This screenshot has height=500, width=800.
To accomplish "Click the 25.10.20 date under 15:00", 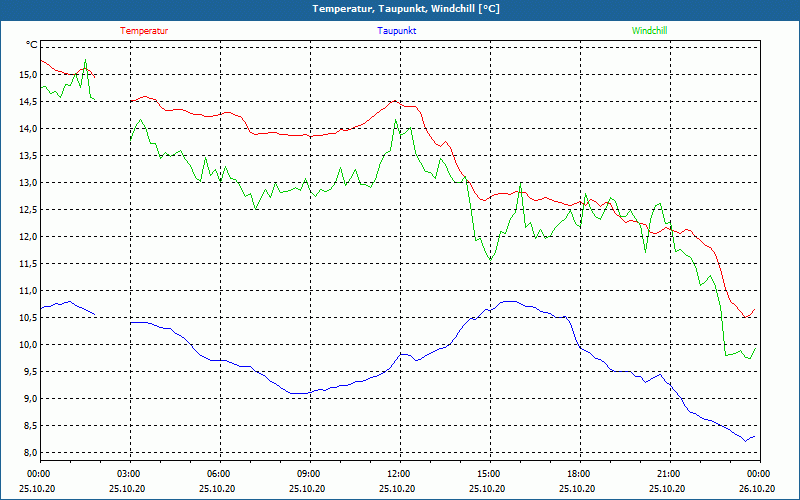I will tap(487, 488).
